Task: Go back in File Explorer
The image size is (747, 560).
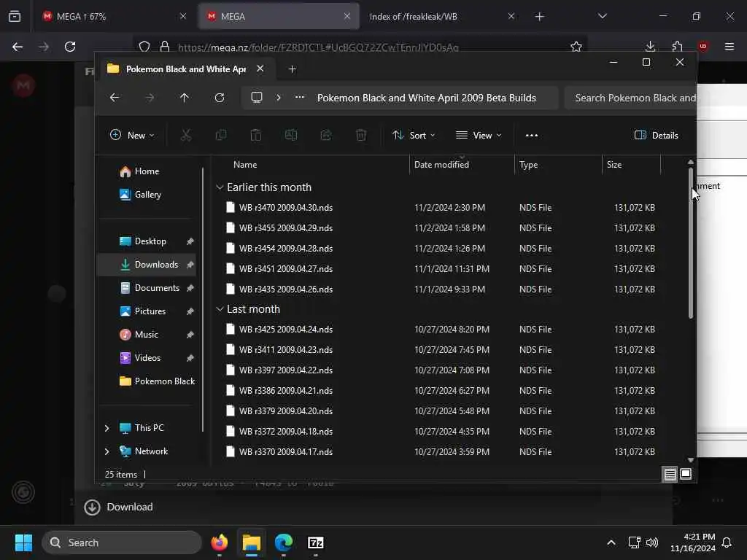Action: click(115, 98)
